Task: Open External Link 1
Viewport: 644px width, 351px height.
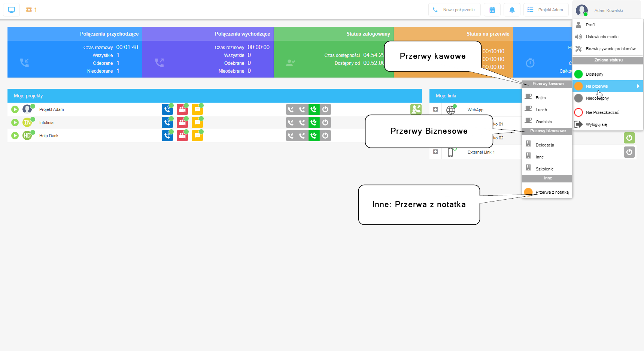Action: [x=481, y=152]
